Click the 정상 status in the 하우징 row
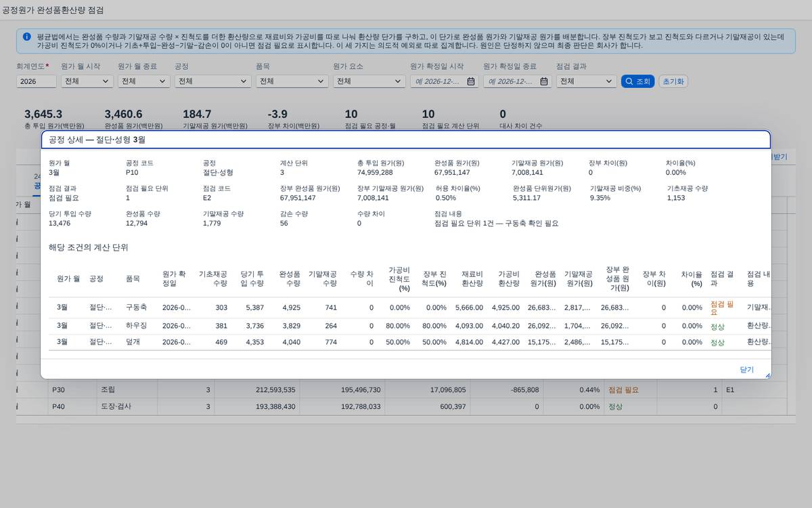Viewport: 812px width, 508px height. (x=717, y=326)
